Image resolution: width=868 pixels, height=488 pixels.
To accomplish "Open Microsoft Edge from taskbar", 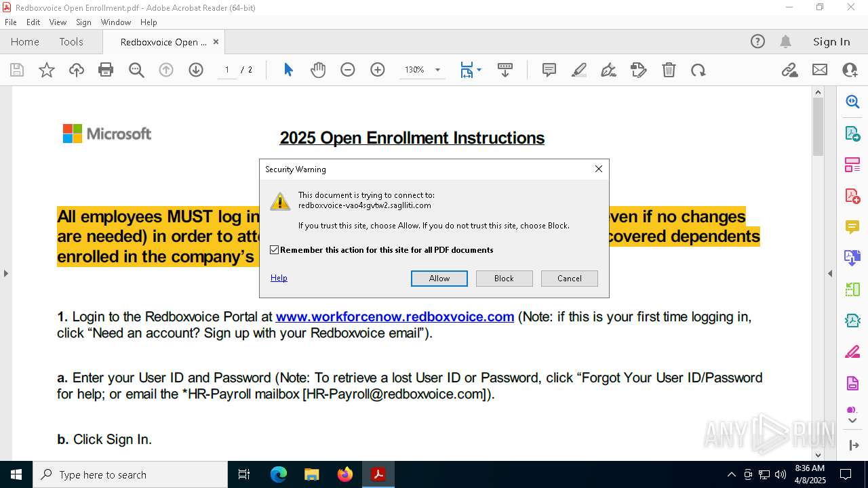I will coord(279,474).
